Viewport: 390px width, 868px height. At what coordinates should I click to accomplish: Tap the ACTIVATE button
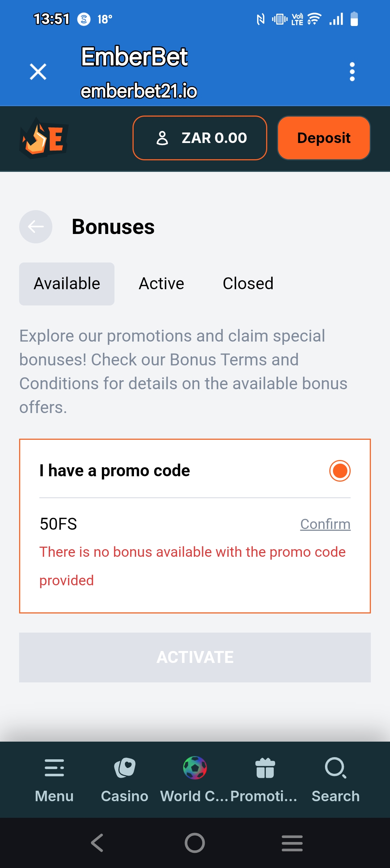(195, 657)
